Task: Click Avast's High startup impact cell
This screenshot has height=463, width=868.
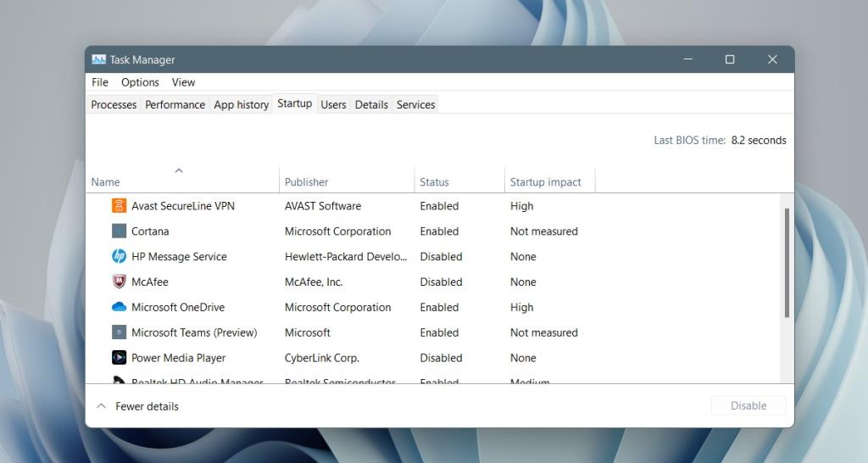Action: (x=521, y=206)
